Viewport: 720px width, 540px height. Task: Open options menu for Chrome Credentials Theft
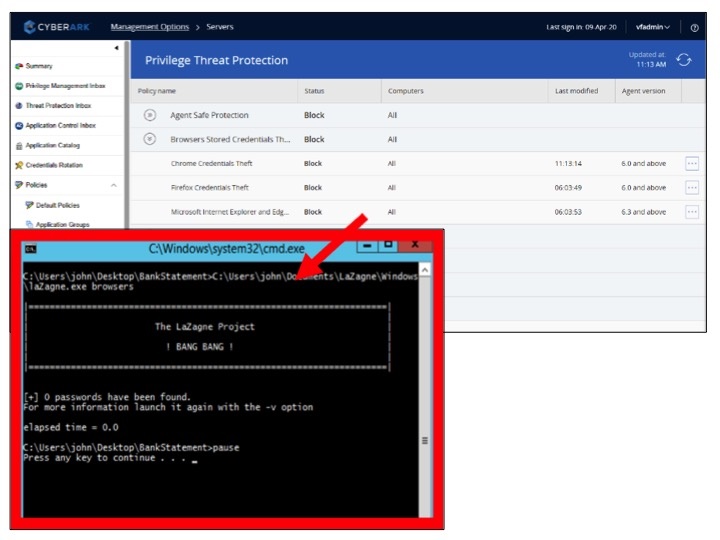[692, 163]
